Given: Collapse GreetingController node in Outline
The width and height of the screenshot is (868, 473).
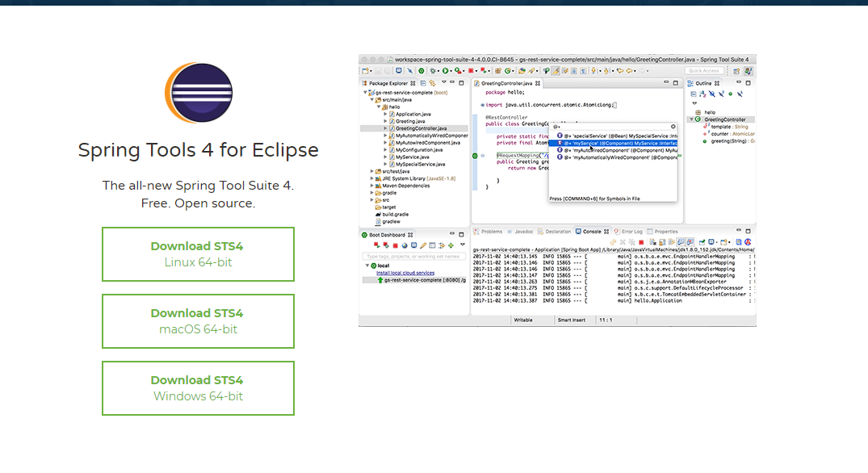Looking at the screenshot, I should point(691,119).
